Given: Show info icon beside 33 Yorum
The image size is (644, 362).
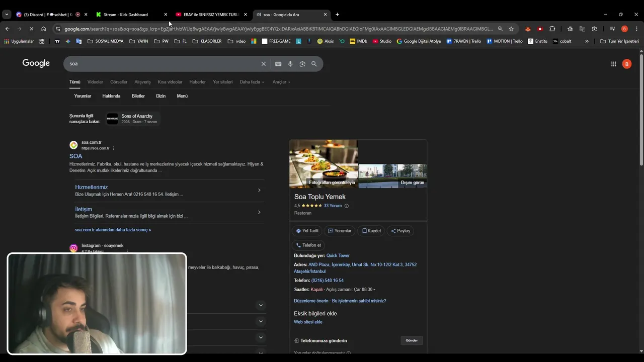Looking at the screenshot, I should [x=346, y=206].
